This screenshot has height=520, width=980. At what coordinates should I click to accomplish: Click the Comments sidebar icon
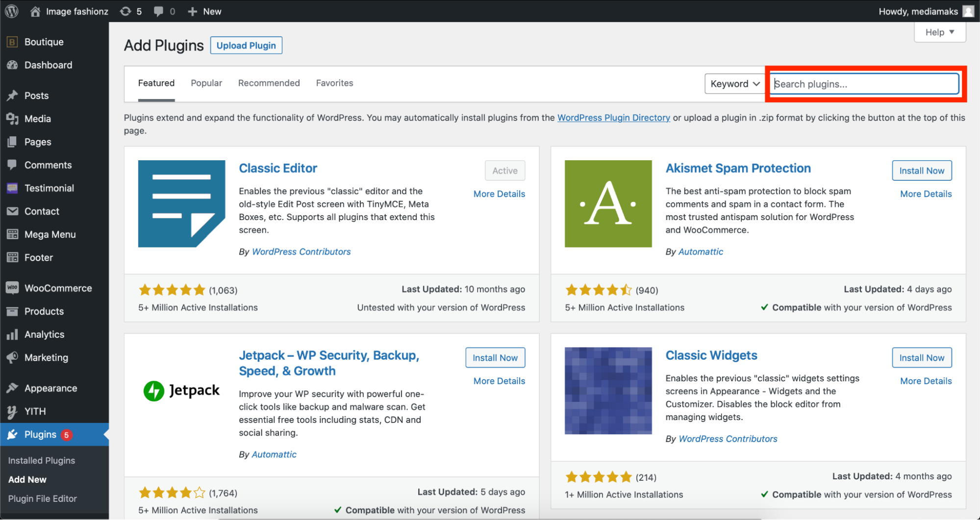(x=12, y=165)
